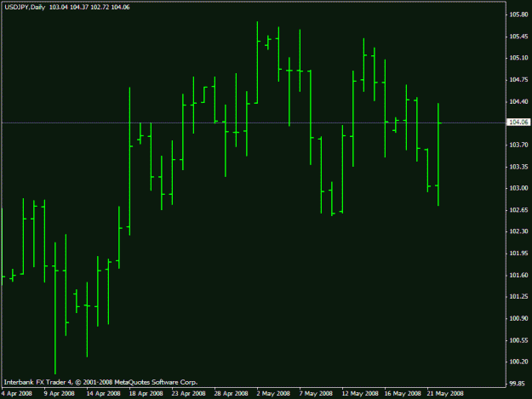Click the Interbank FX Trader 4 copyright text

(100, 382)
